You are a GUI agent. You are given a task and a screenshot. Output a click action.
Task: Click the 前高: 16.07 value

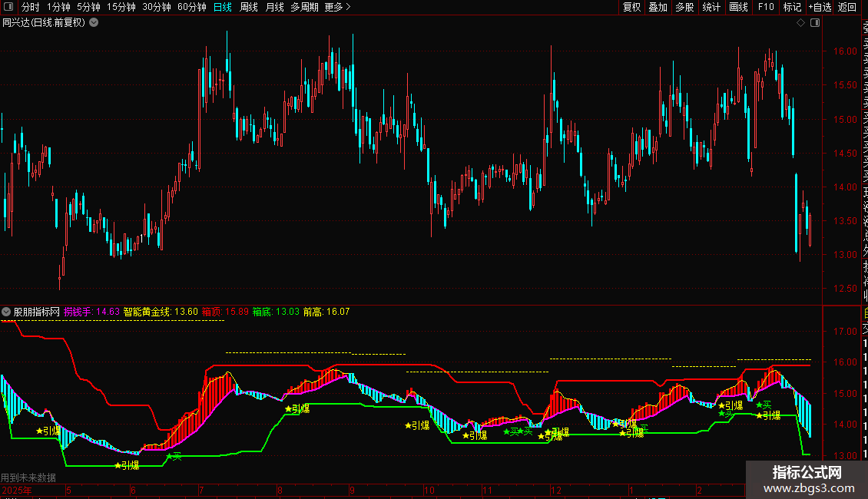click(x=326, y=312)
